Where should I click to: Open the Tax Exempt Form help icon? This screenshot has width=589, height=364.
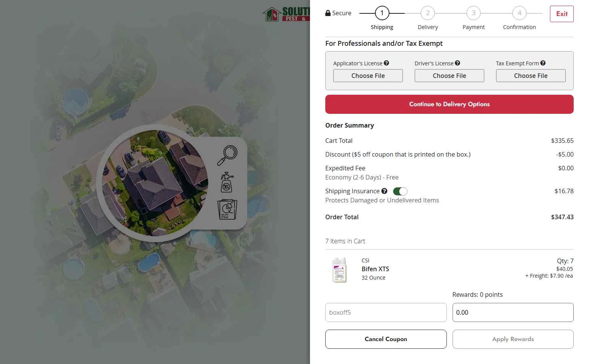(543, 63)
